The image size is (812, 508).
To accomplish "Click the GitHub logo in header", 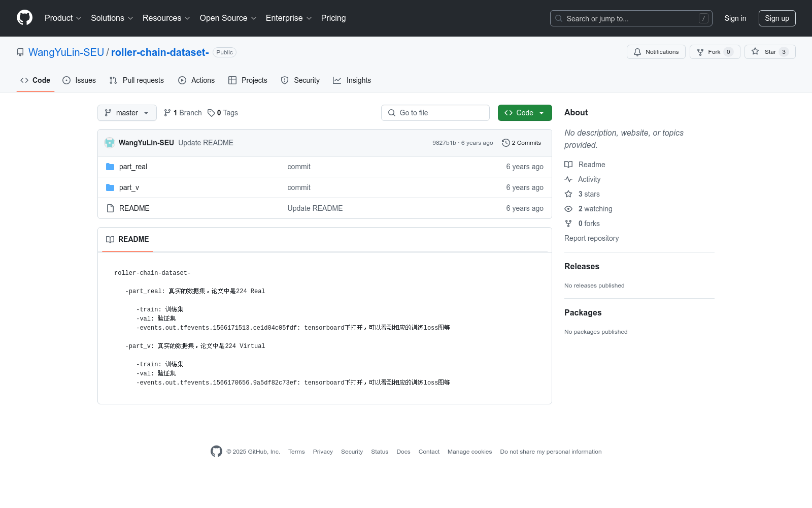I will [24, 18].
